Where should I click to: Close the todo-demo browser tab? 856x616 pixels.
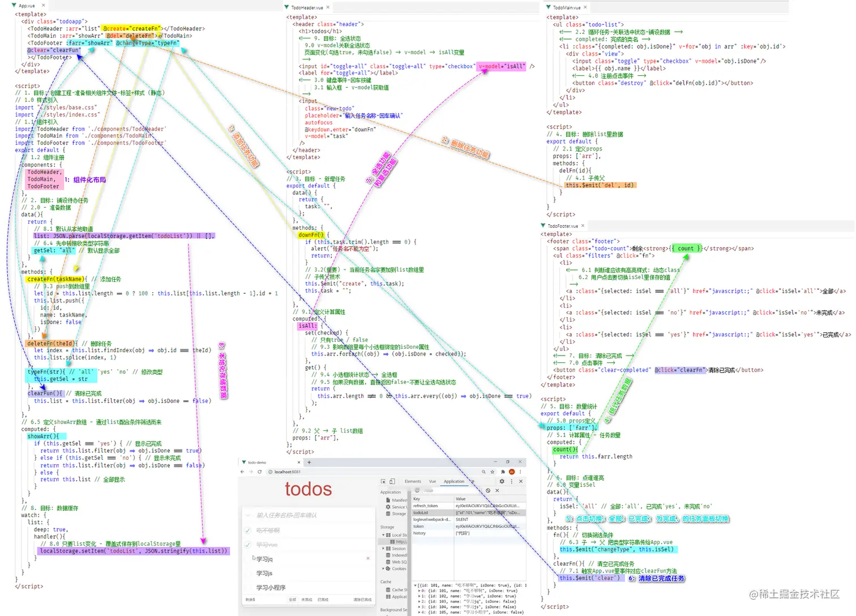[x=299, y=463]
